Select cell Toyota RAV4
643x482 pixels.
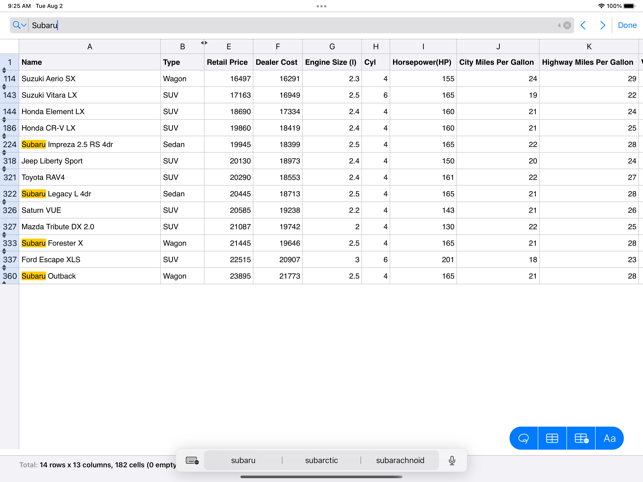pos(89,177)
